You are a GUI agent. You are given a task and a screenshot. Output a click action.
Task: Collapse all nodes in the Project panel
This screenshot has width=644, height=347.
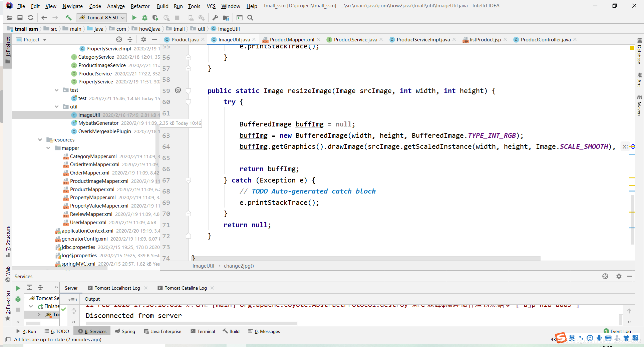click(x=130, y=39)
